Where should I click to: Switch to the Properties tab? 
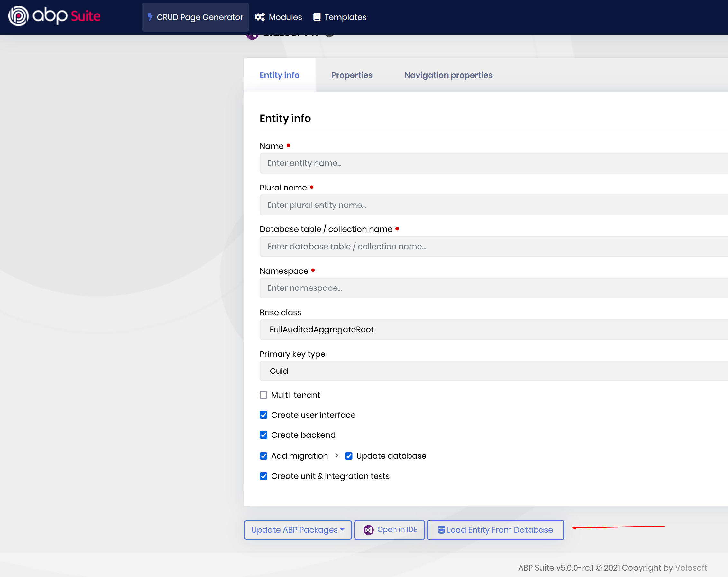tap(352, 75)
